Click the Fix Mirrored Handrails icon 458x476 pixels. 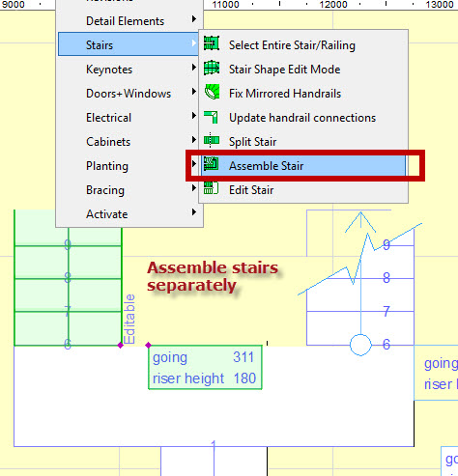(x=212, y=92)
